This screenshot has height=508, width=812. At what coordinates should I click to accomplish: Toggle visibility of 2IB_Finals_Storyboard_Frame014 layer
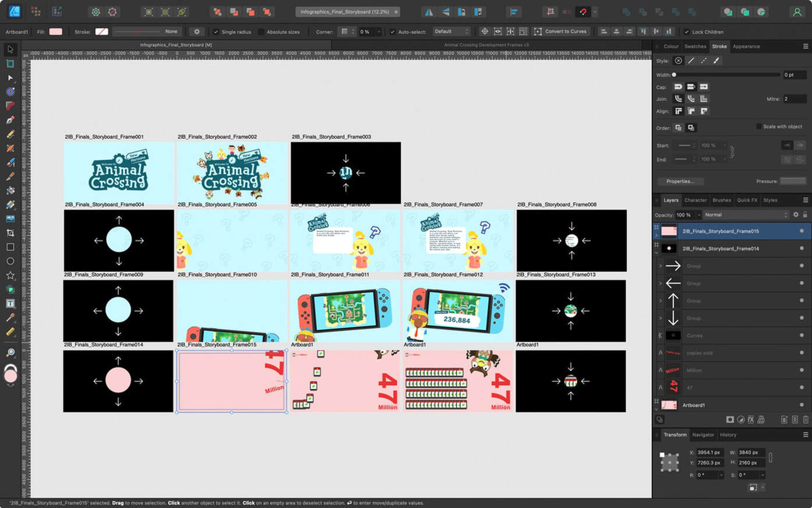click(802, 249)
